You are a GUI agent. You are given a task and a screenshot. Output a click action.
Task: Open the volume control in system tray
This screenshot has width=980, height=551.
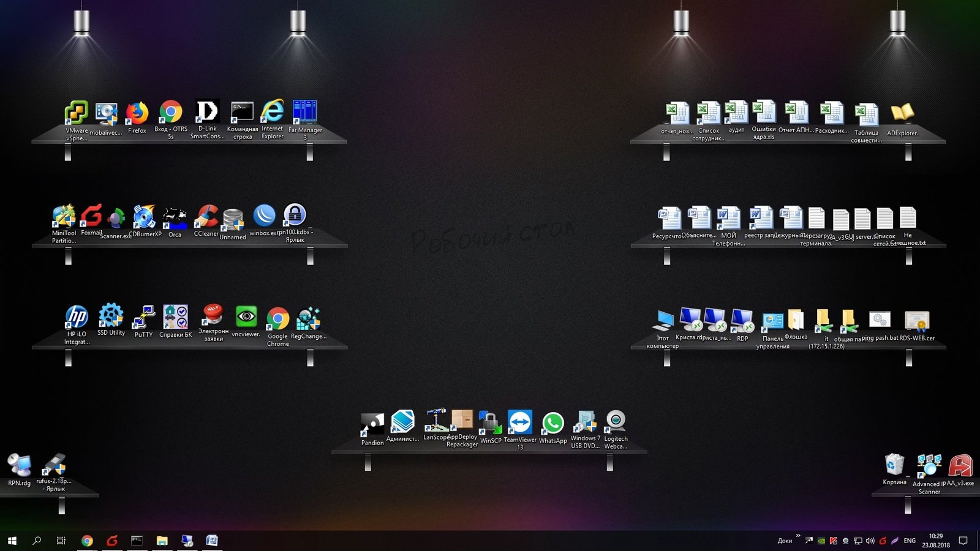click(x=870, y=541)
